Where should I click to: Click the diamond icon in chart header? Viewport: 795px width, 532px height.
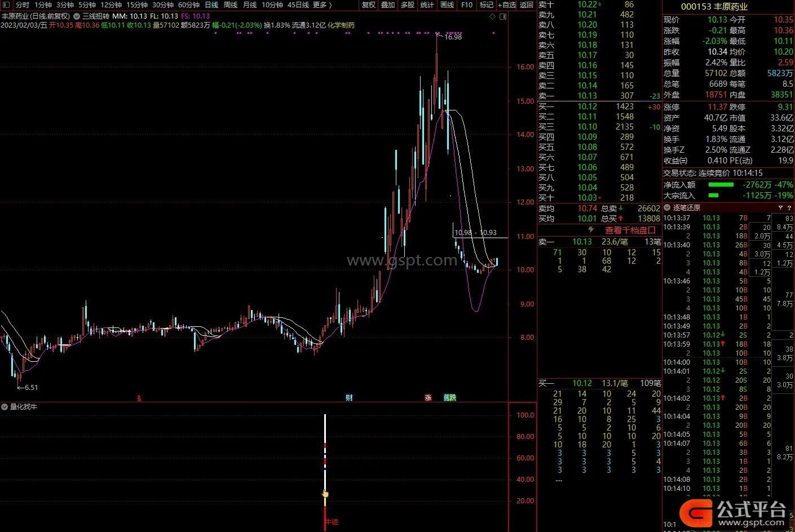click(x=492, y=16)
